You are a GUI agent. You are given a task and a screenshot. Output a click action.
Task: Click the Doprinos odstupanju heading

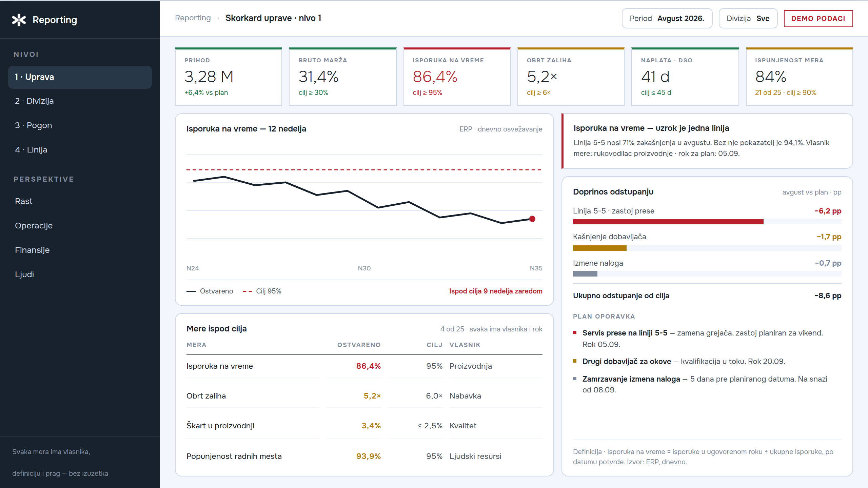click(x=613, y=192)
